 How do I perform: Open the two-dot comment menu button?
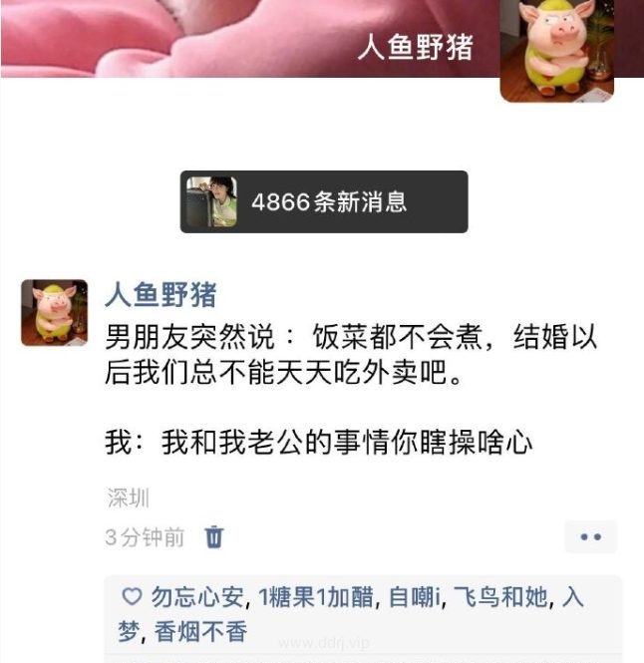tap(591, 537)
